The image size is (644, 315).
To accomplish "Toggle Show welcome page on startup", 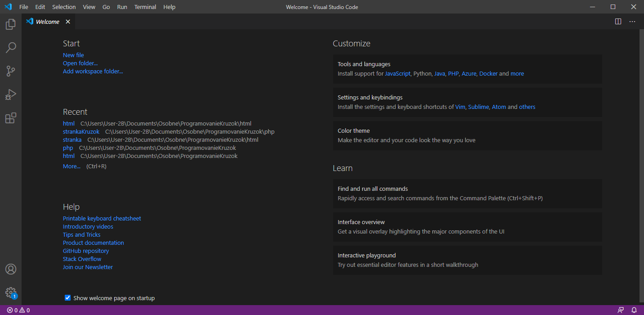I will pyautogui.click(x=67, y=298).
